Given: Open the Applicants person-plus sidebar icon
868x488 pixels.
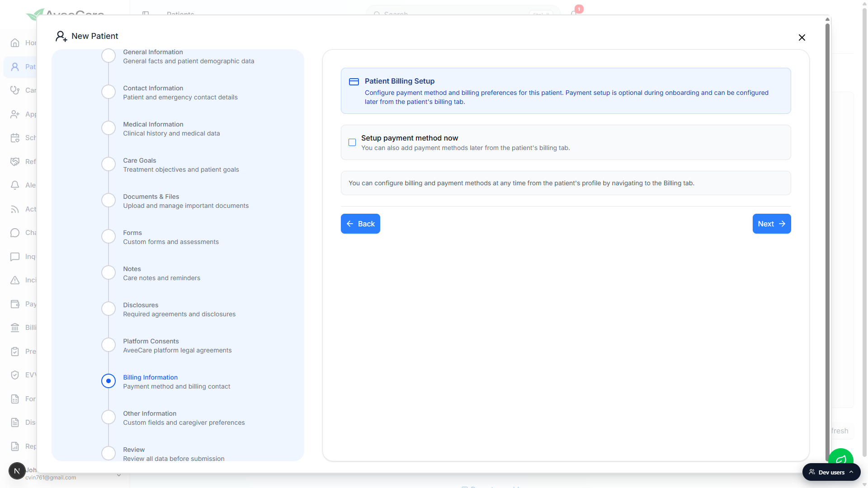Looking at the screenshot, I should pyautogui.click(x=15, y=114).
